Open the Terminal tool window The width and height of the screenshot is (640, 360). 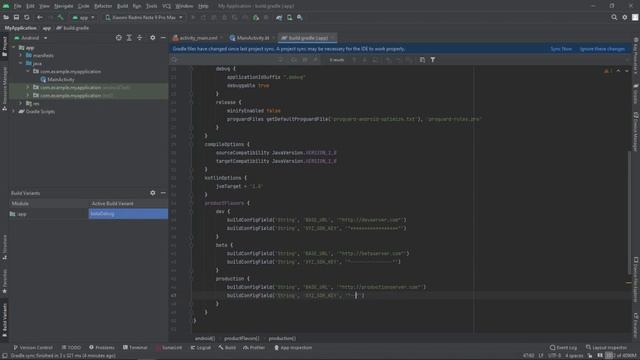tap(135, 348)
